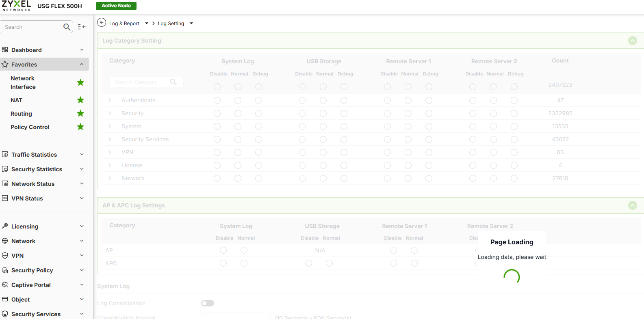
Task: Open Network Interface favorite
Action: click(23, 82)
